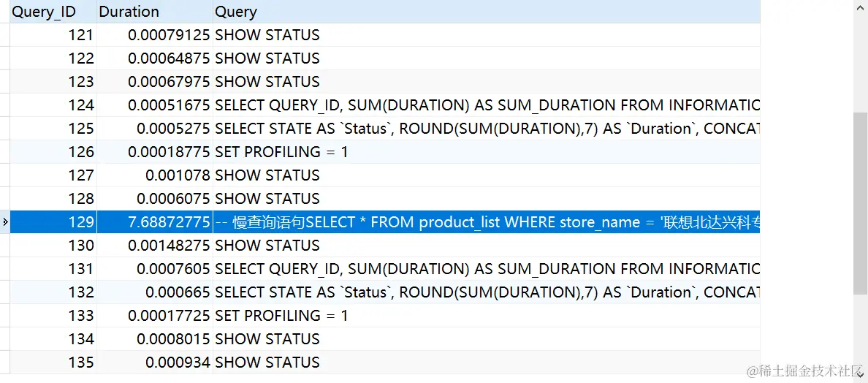
Task: Click SELECT STATE AS Status query in row 125
Action: coord(487,129)
